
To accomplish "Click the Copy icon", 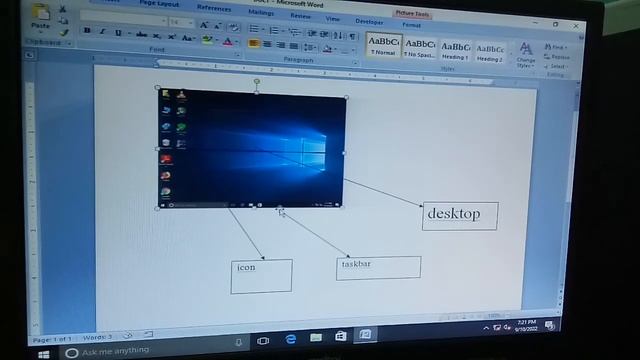I will 63,20.
